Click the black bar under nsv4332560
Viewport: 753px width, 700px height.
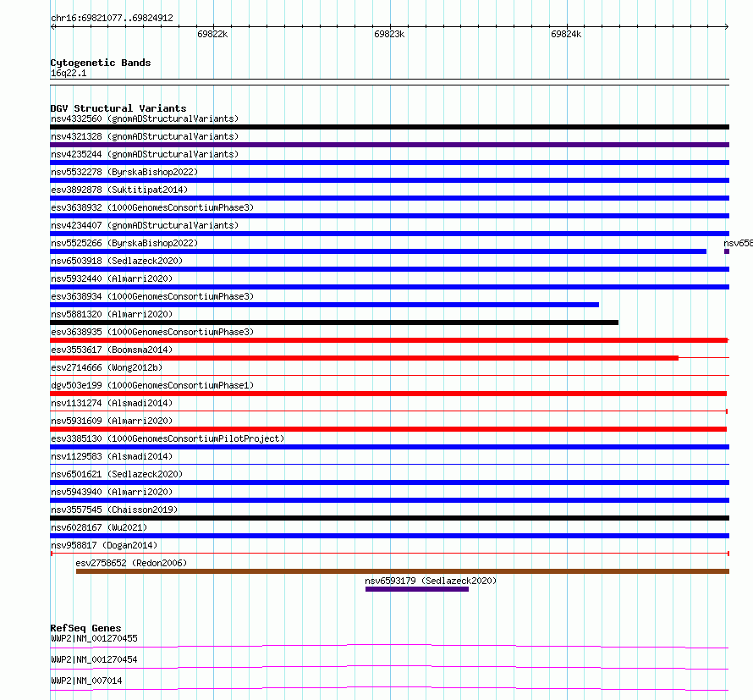(389, 127)
